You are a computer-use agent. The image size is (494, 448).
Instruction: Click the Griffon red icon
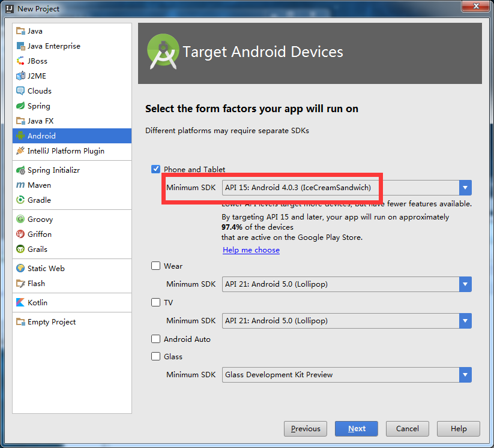(20, 234)
